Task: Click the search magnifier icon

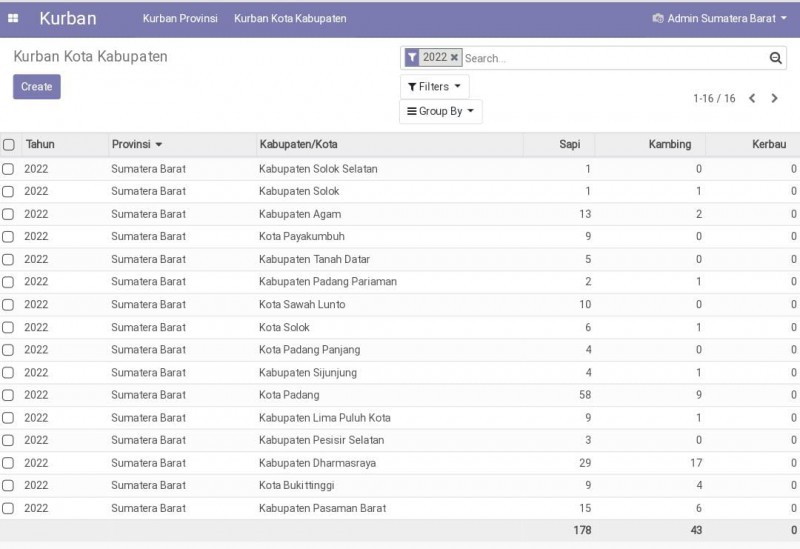Action: 776,58
